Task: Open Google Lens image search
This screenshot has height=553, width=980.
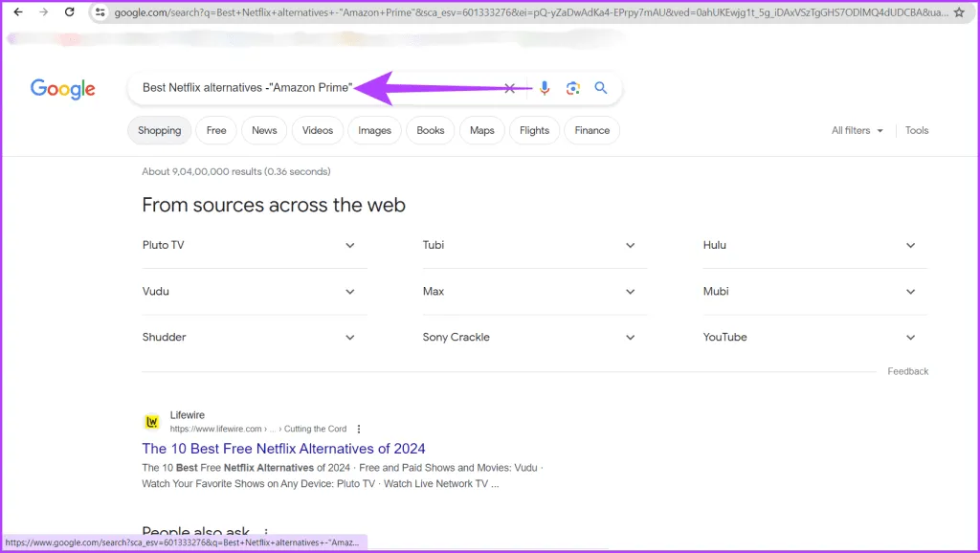Action: click(x=572, y=88)
